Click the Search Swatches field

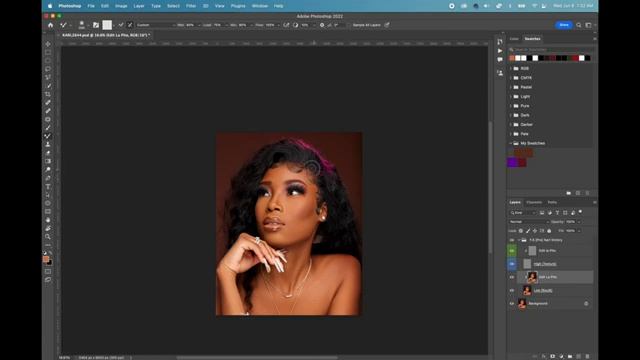pyautogui.click(x=551, y=49)
